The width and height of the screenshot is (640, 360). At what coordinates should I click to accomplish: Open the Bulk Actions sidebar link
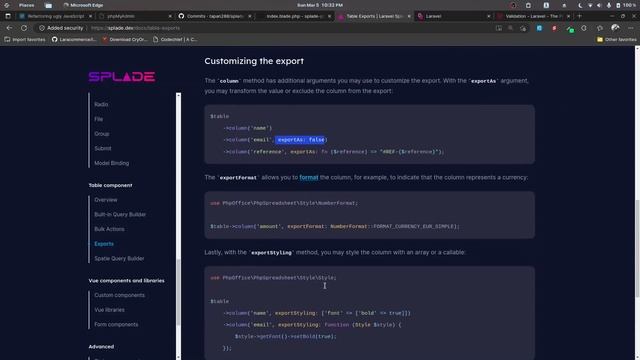[x=109, y=229]
